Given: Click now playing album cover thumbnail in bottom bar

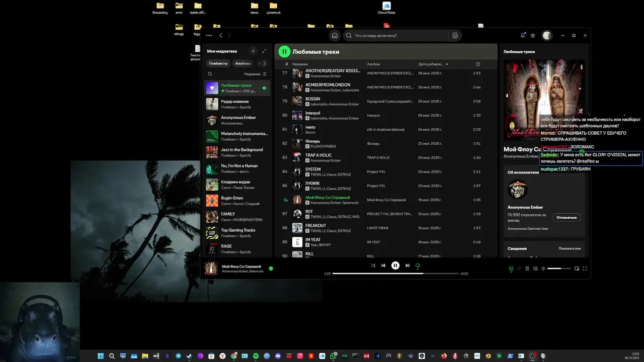Looking at the screenshot, I should point(211,268).
